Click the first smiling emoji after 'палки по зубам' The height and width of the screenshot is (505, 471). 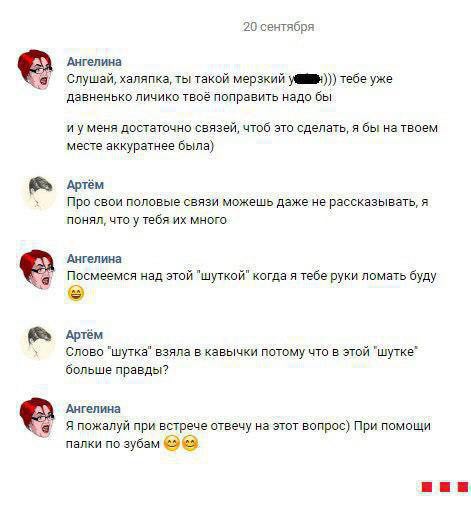coord(172,444)
